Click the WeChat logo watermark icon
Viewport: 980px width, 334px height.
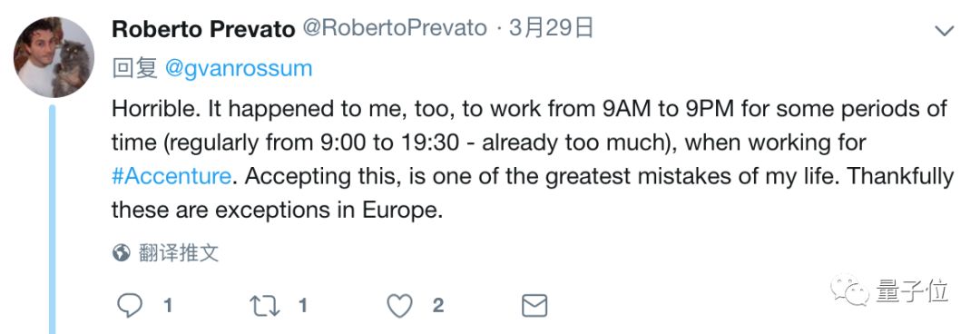tap(850, 290)
